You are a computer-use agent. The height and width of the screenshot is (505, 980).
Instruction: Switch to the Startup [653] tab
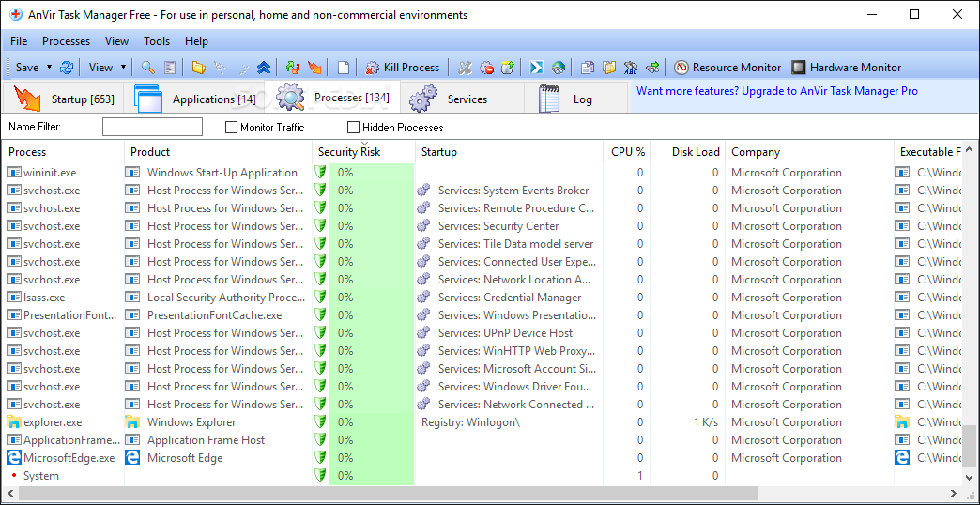[63, 99]
